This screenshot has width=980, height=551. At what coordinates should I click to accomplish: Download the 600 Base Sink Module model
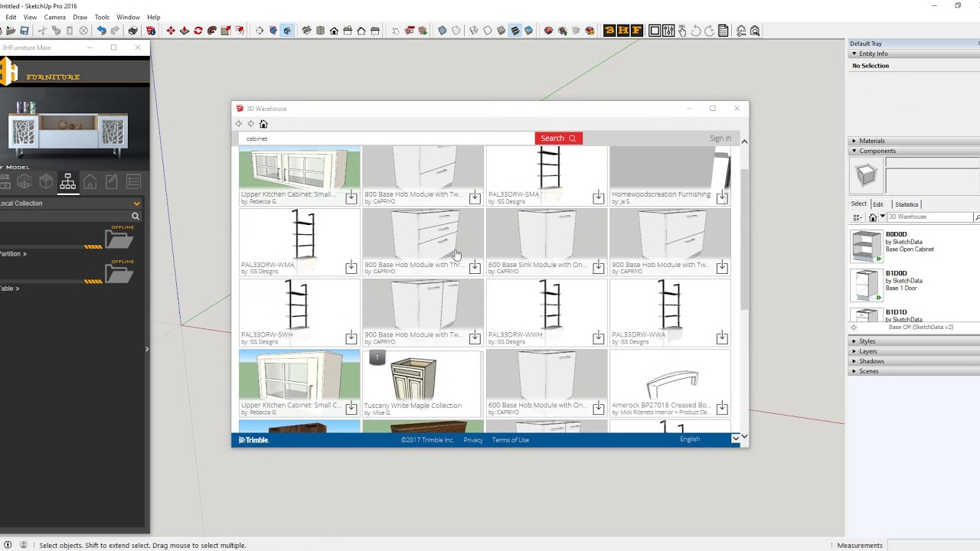click(598, 267)
